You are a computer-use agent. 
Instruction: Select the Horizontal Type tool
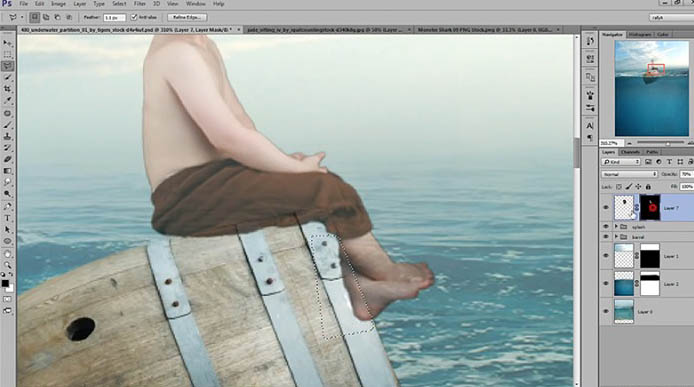click(x=8, y=218)
